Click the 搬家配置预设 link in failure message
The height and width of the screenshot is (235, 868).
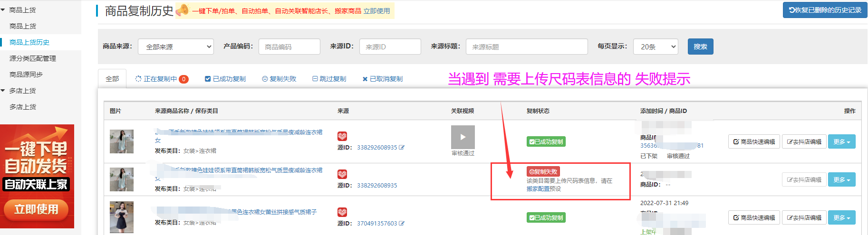pos(543,189)
